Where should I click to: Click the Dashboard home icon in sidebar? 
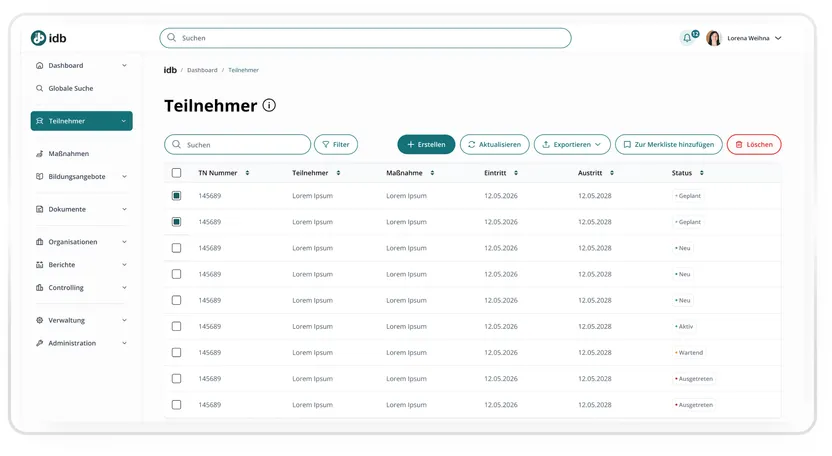39,65
